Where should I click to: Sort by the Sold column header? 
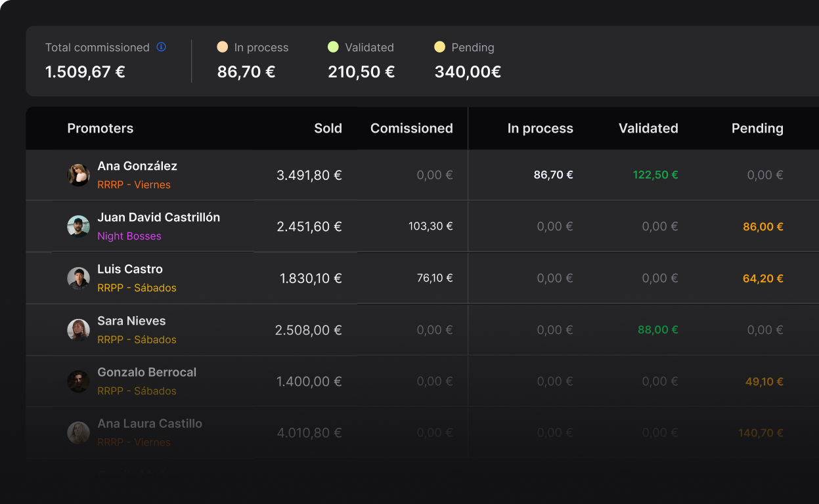click(x=328, y=128)
